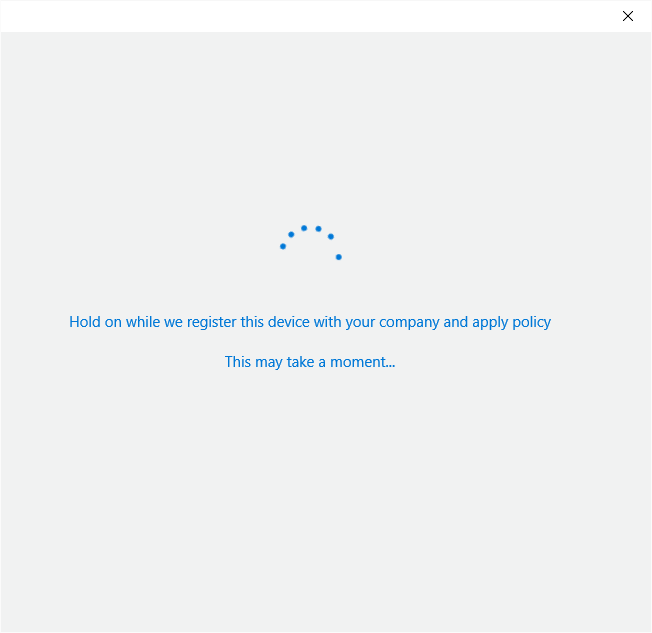Close the device registration dialog
652x633 pixels.
[627, 16]
